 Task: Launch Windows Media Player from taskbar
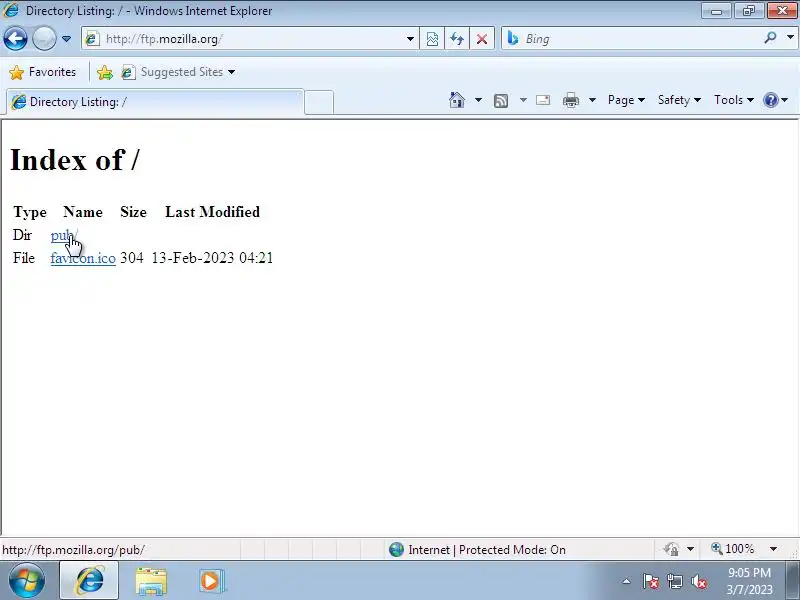pyautogui.click(x=210, y=581)
